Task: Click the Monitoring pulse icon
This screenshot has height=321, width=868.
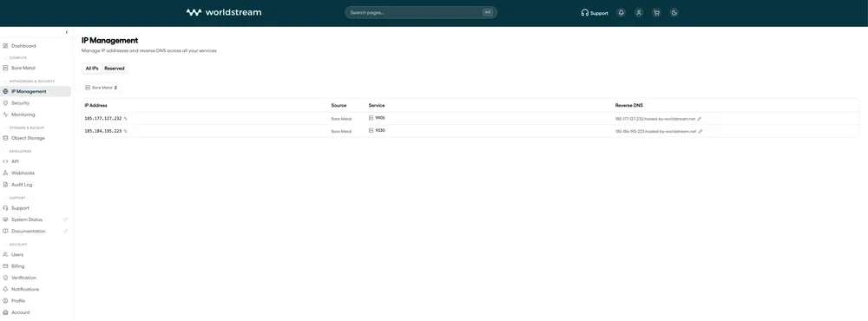Action: point(5,115)
